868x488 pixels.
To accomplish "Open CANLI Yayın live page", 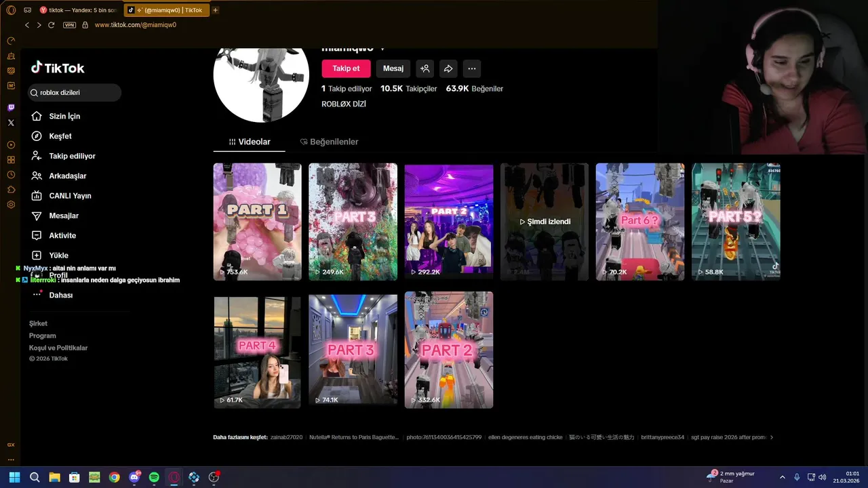I will 61,196.
